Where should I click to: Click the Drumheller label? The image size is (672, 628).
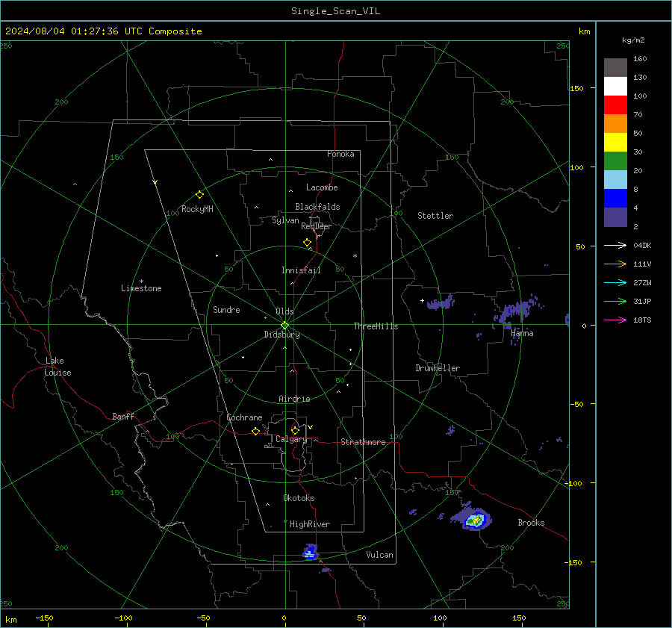pos(438,368)
